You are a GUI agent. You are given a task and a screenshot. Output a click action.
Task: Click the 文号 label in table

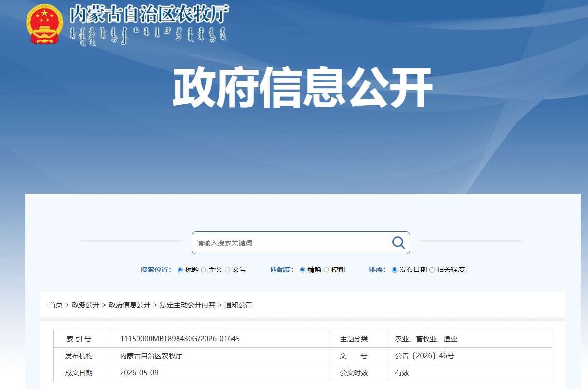[x=354, y=356]
